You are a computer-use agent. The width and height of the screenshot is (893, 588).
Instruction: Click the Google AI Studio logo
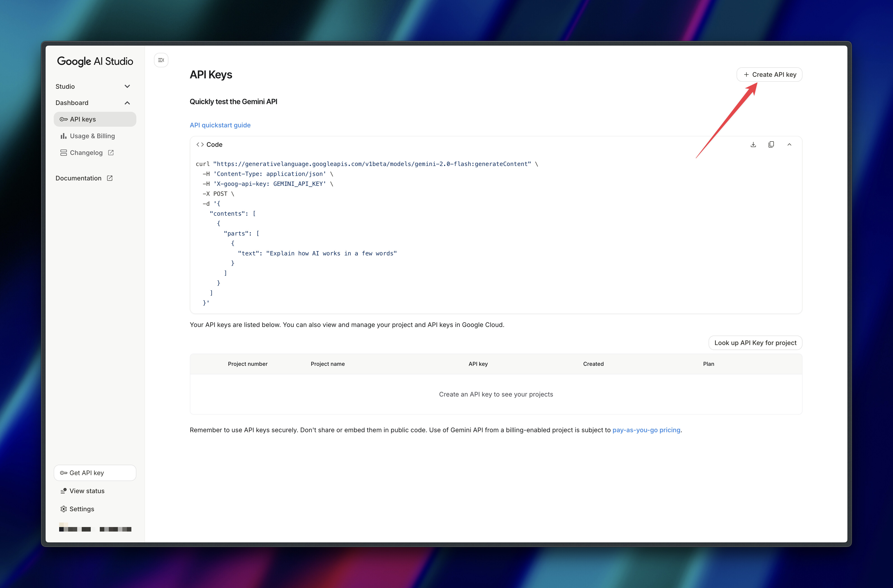(x=95, y=61)
